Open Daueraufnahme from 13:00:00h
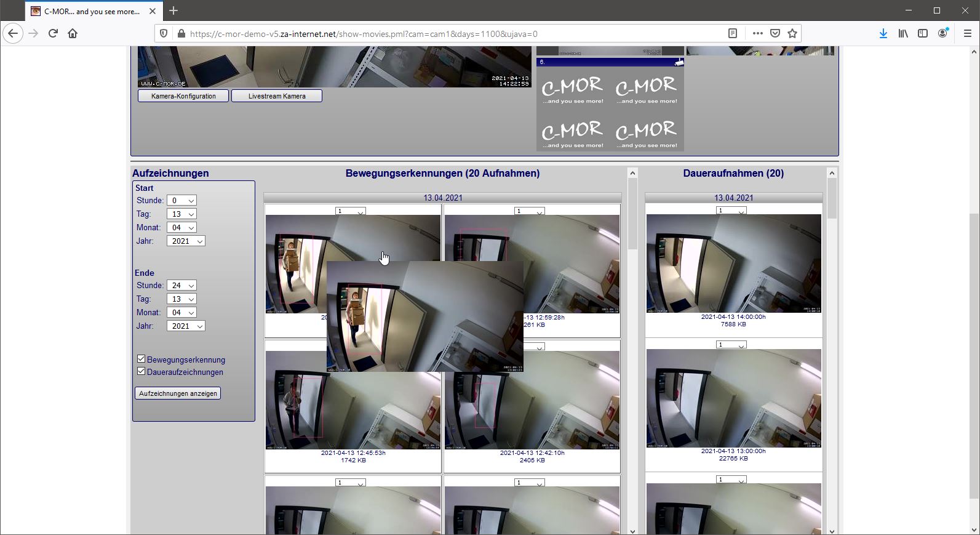This screenshot has width=980, height=535. (x=733, y=398)
